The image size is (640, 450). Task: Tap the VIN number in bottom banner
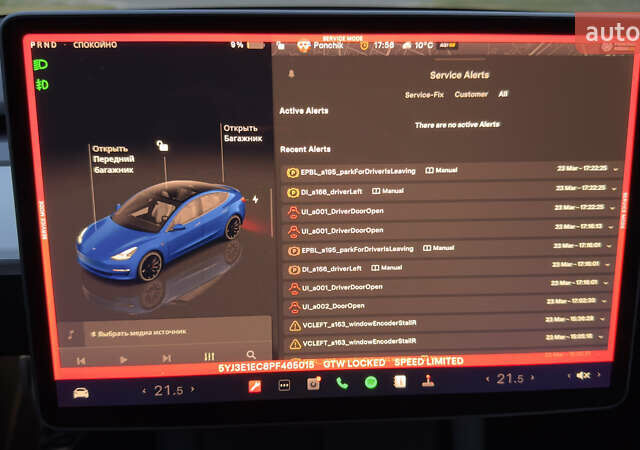(x=266, y=366)
